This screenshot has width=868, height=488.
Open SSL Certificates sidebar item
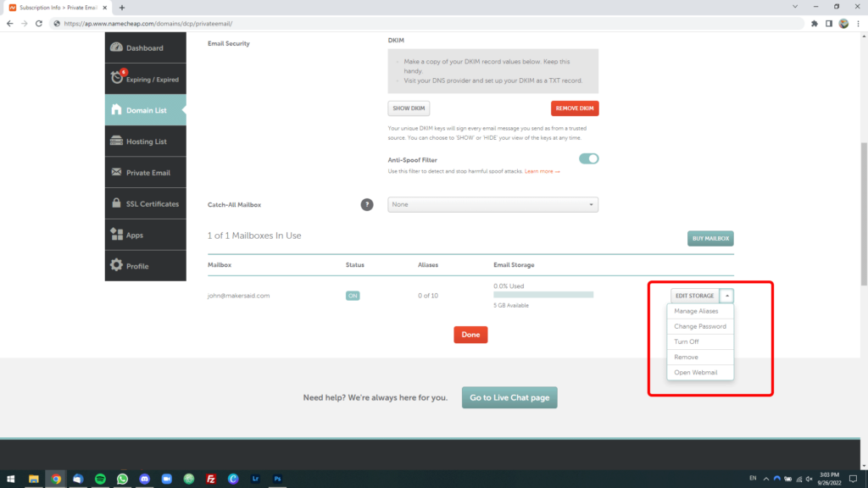click(146, 203)
